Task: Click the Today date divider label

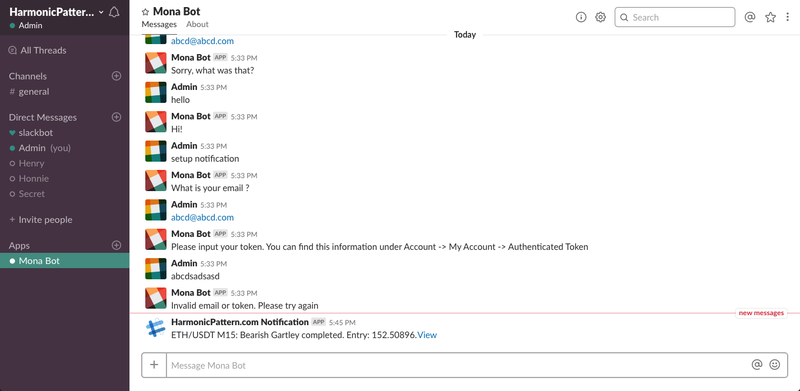Action: click(465, 35)
